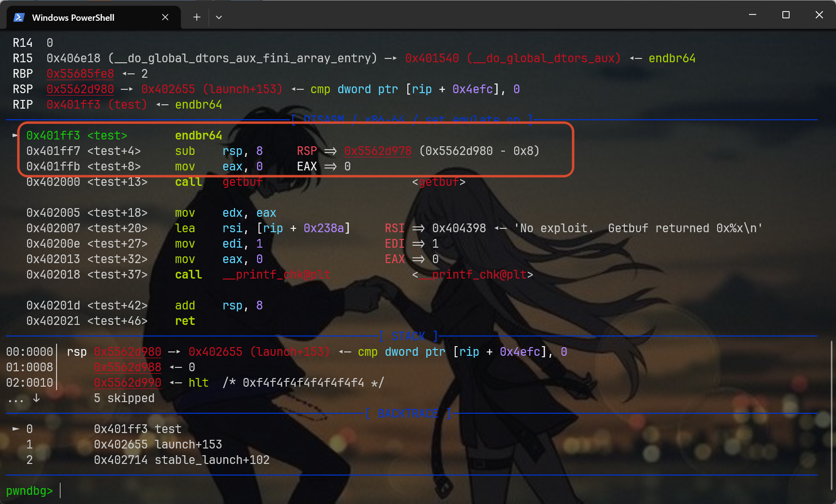The width and height of the screenshot is (836, 504).
Task: Click the 0x402013 <test+32> row
Action: pyautogui.click(x=232, y=259)
